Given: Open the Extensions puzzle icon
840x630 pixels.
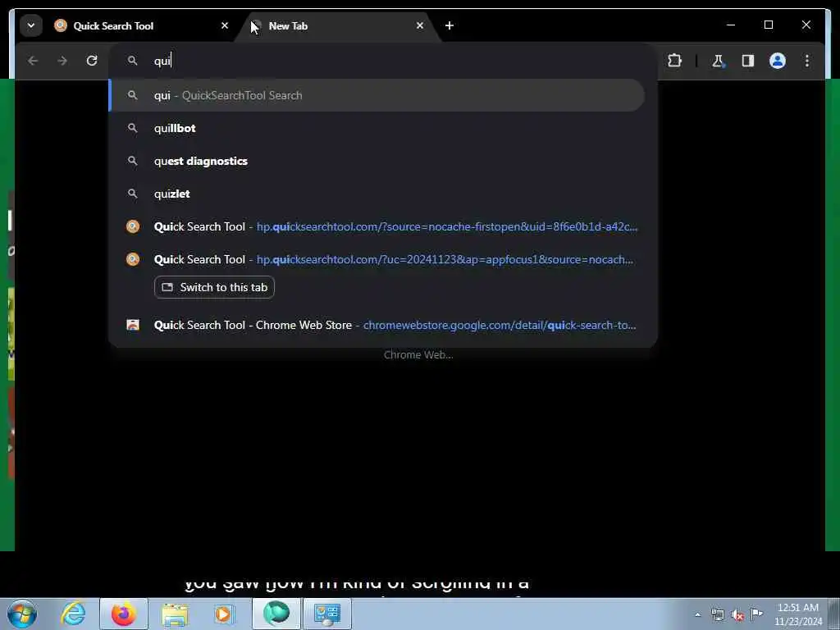Looking at the screenshot, I should [x=674, y=61].
